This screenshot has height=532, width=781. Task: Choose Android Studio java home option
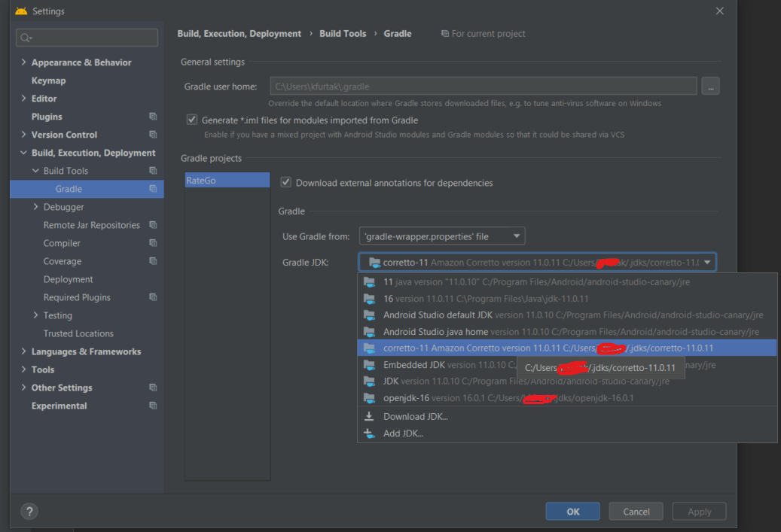click(567, 331)
